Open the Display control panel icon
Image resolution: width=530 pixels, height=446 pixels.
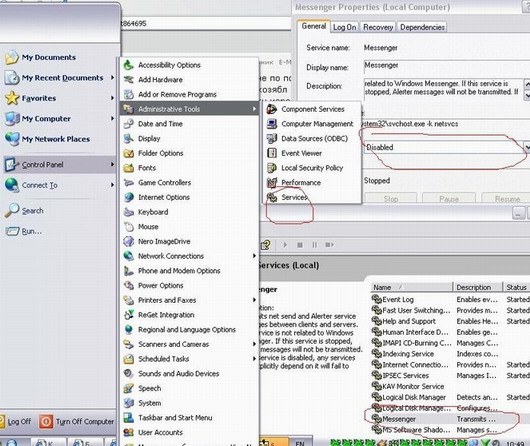(128, 139)
